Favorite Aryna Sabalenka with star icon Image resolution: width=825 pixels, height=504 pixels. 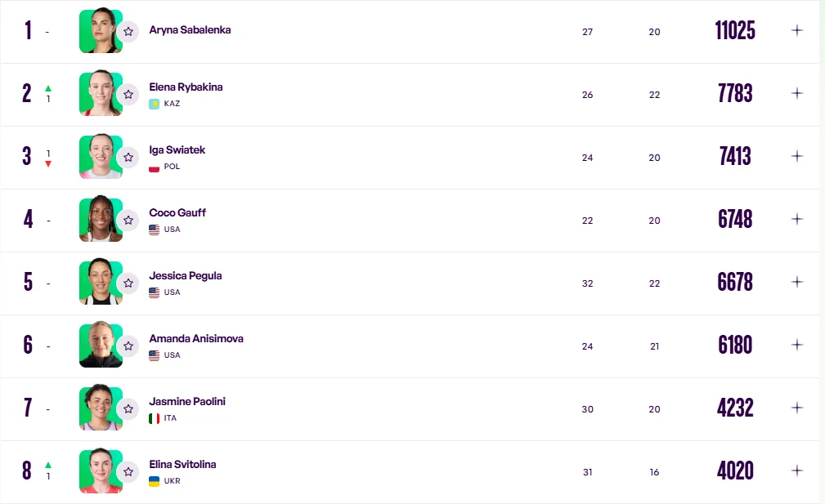(x=128, y=31)
